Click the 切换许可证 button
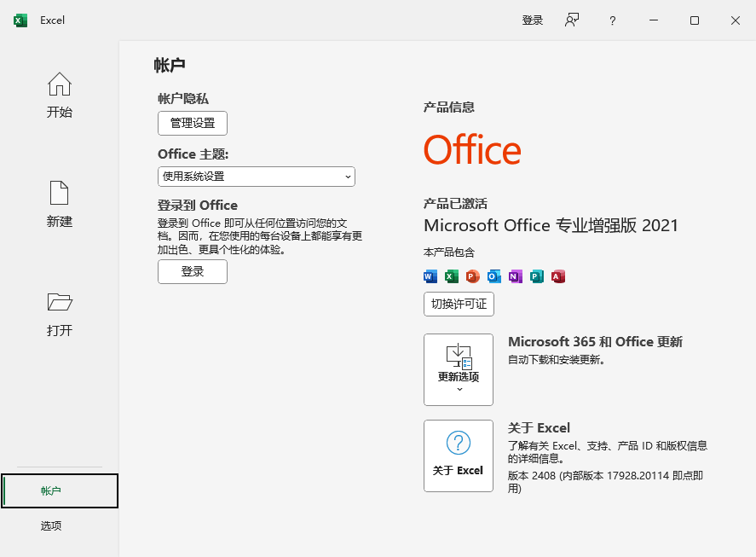This screenshot has height=557, width=756. click(x=459, y=304)
